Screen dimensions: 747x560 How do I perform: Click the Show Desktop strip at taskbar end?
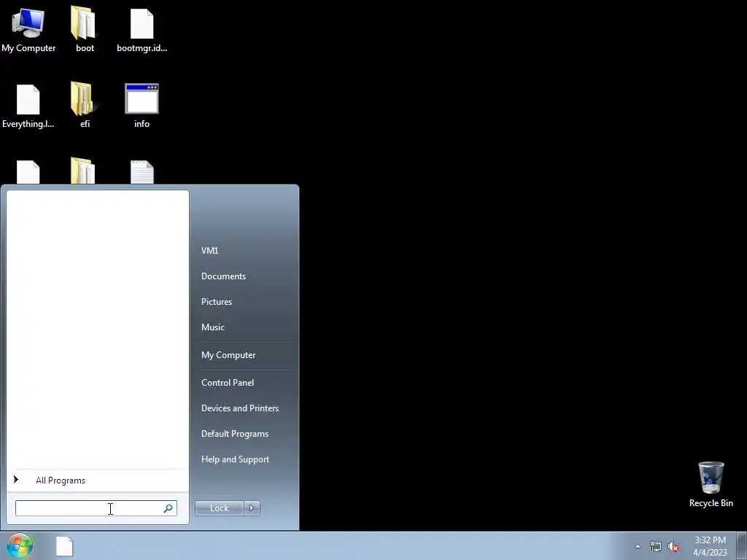(x=741, y=545)
